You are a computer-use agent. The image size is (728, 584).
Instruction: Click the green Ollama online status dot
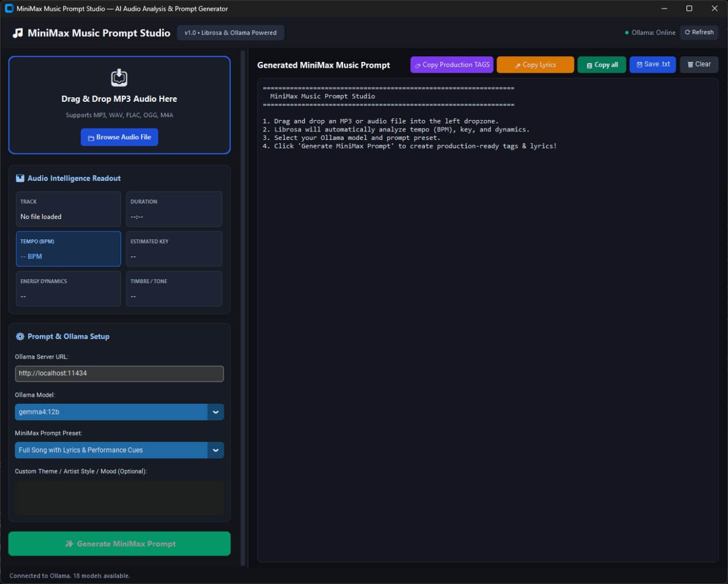tap(627, 33)
